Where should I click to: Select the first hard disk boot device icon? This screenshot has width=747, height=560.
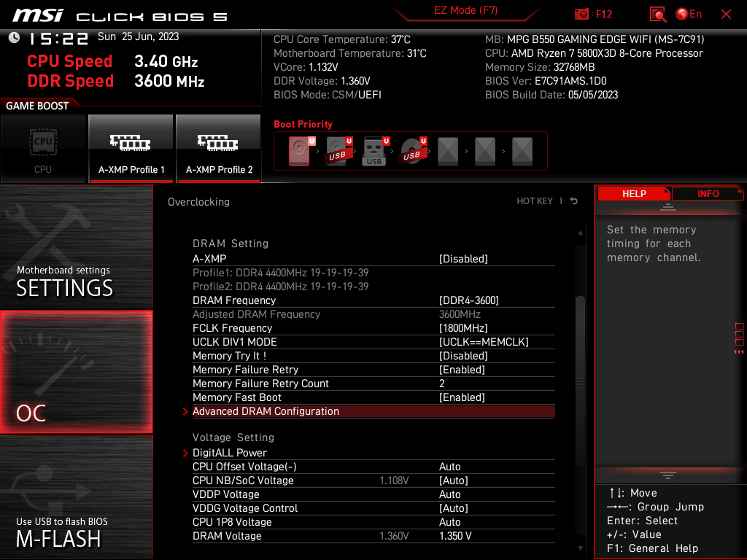tap(300, 151)
